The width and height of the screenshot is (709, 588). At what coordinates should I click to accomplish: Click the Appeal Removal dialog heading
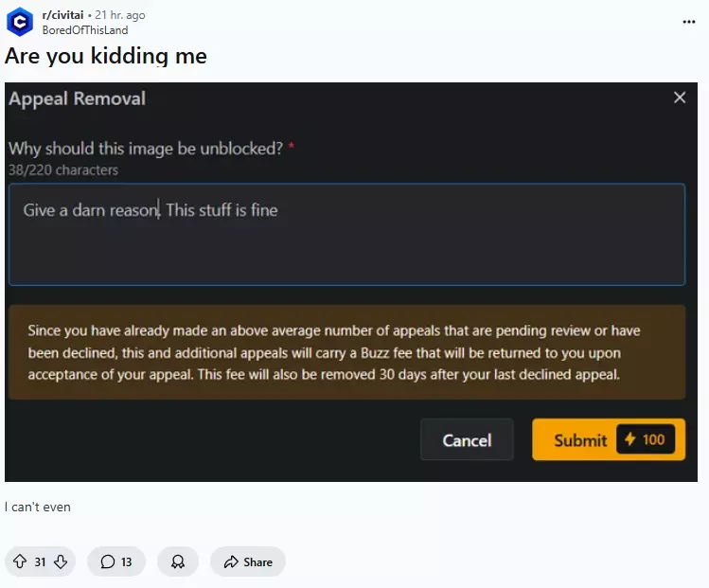(78, 98)
